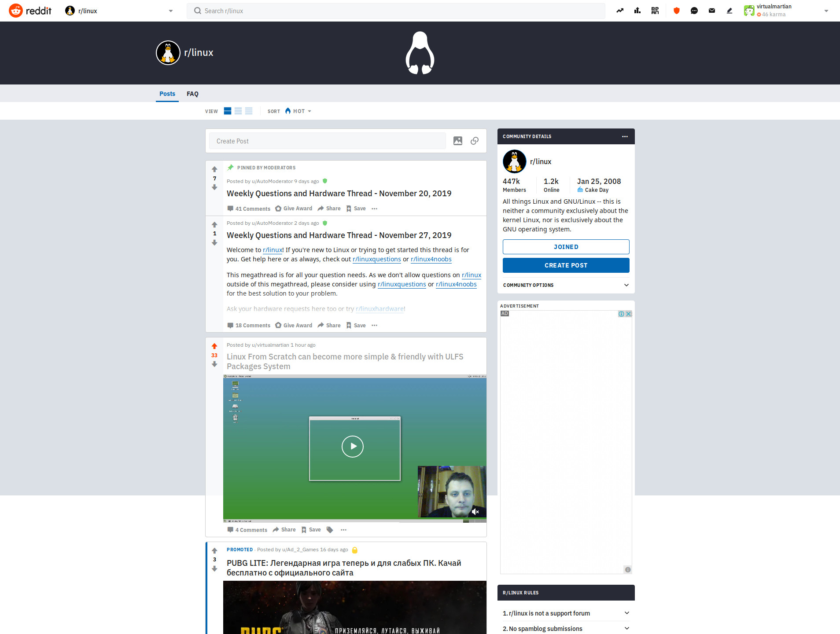The image size is (840, 634).
Task: Open the Popular trending icon in header
Action: tap(620, 11)
